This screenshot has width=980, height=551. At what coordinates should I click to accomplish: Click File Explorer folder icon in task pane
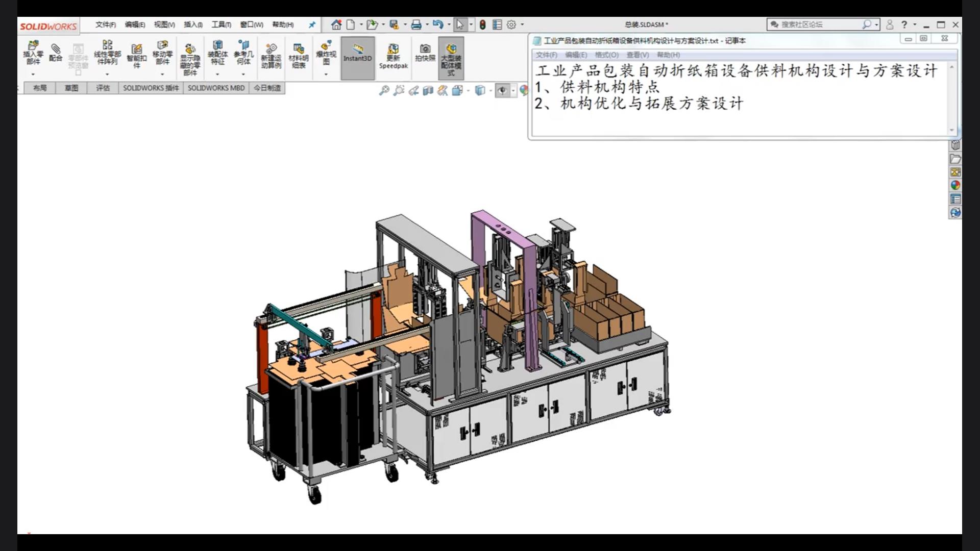[x=955, y=159]
